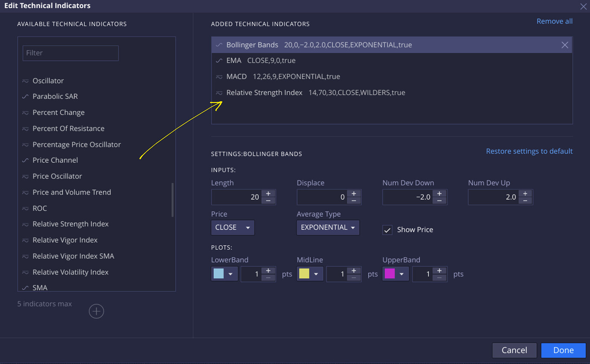Open the circular plus add-indicator icon
The width and height of the screenshot is (590, 364).
point(96,311)
